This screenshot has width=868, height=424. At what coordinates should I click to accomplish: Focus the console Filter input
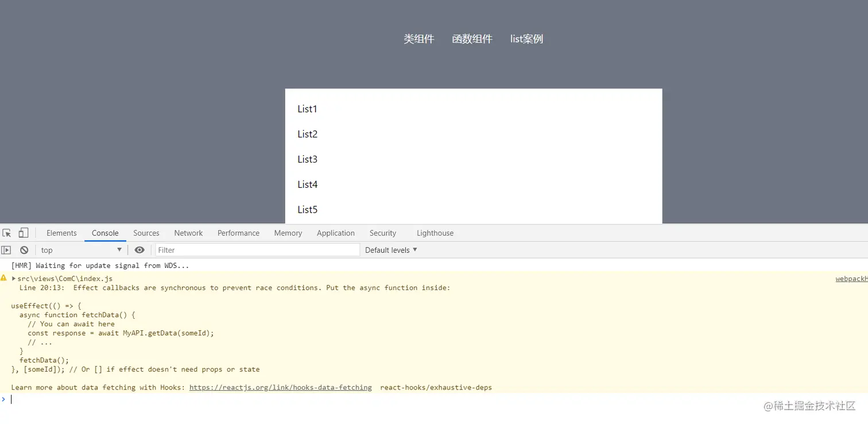pyautogui.click(x=258, y=250)
